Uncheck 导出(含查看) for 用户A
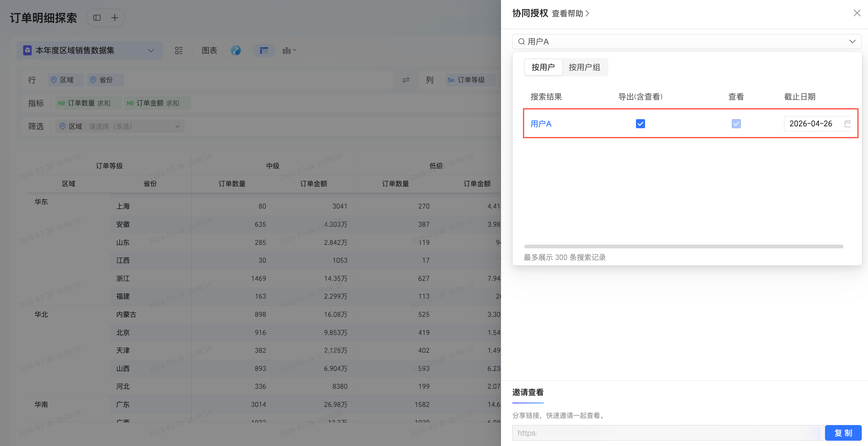The width and height of the screenshot is (868, 446). point(640,124)
